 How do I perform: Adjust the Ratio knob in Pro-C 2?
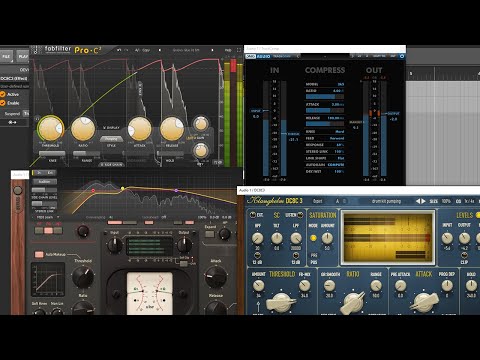83,129
